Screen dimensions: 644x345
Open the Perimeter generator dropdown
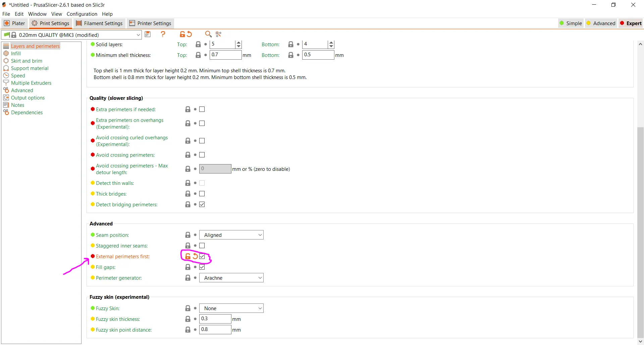pos(231,278)
